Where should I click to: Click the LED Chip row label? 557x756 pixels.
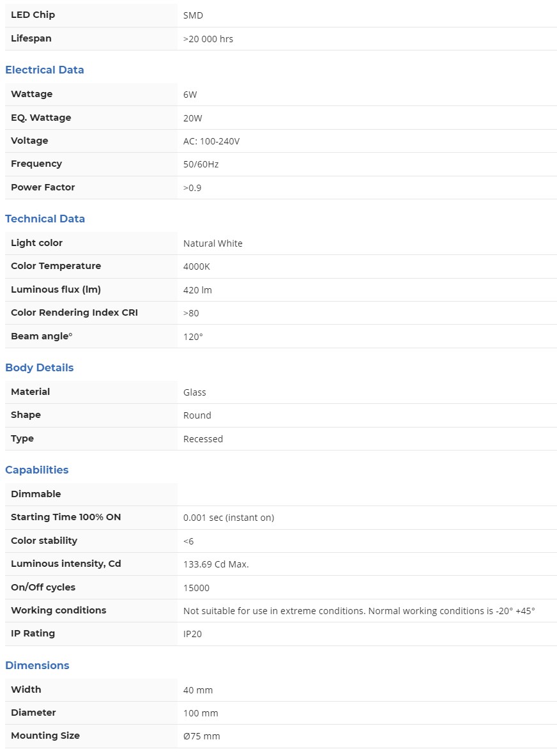coord(33,15)
